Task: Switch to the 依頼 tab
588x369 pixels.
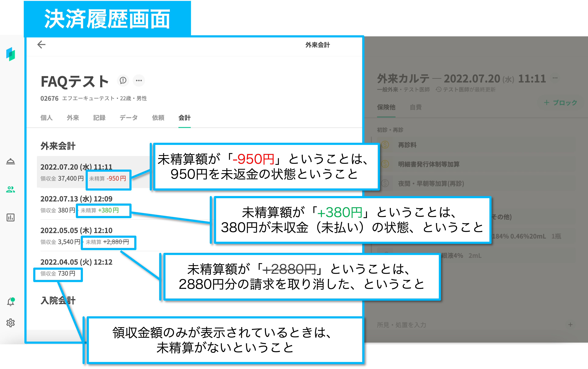Action: coord(158,118)
